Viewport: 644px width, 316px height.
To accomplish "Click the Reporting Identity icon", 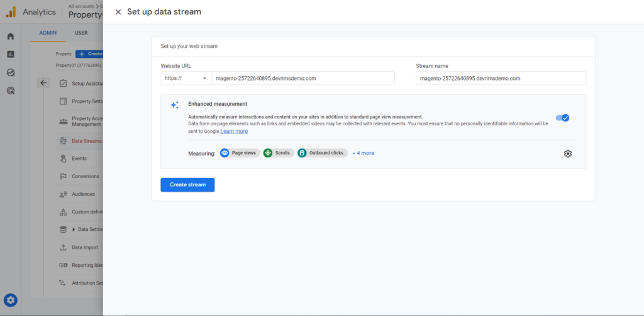I will click(64, 265).
